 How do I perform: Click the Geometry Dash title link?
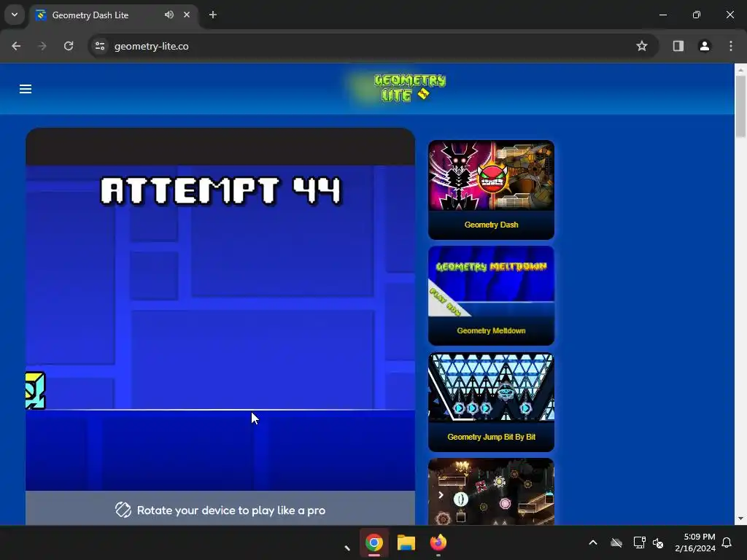491,225
